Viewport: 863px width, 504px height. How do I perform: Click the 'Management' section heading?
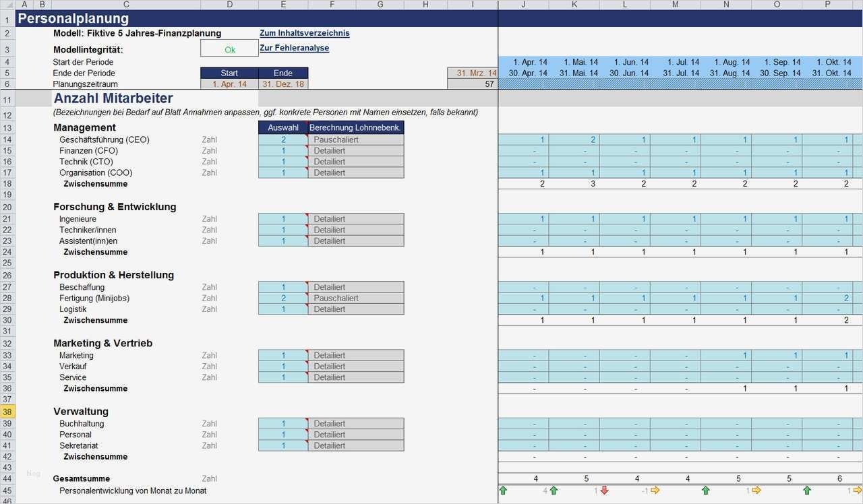click(84, 127)
